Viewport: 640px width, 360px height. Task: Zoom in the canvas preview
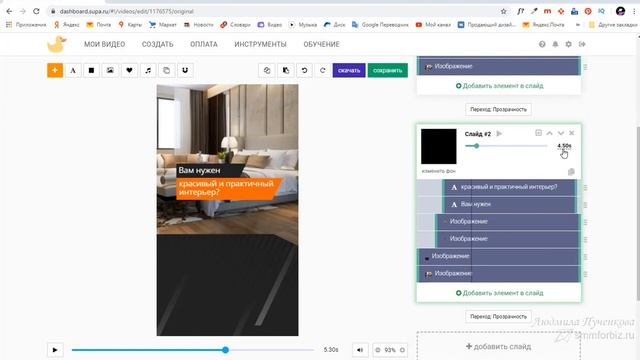(x=402, y=350)
